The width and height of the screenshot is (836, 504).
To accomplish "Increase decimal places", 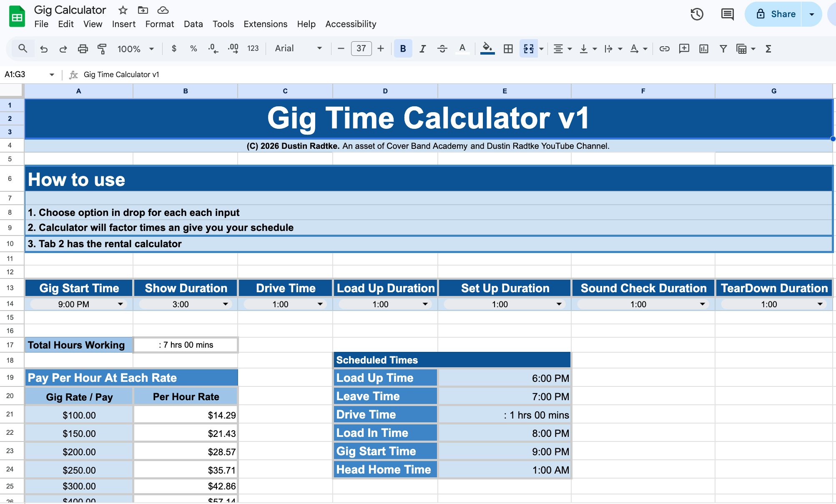I will click(233, 49).
